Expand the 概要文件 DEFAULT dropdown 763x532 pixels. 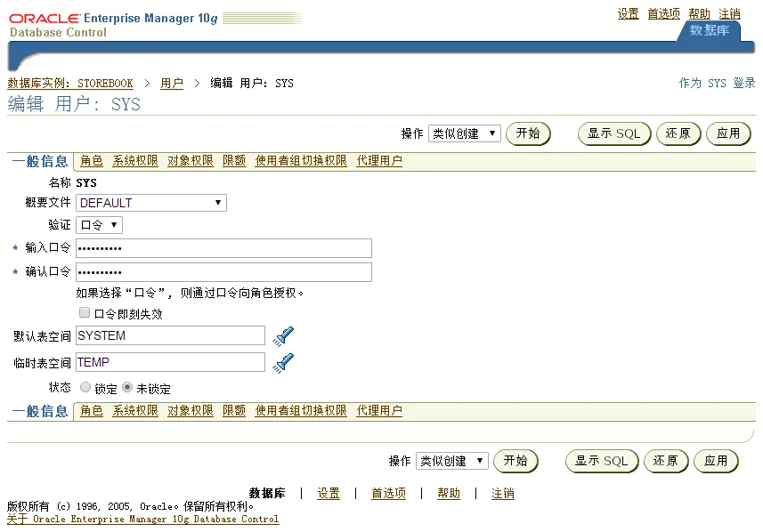coord(151,203)
